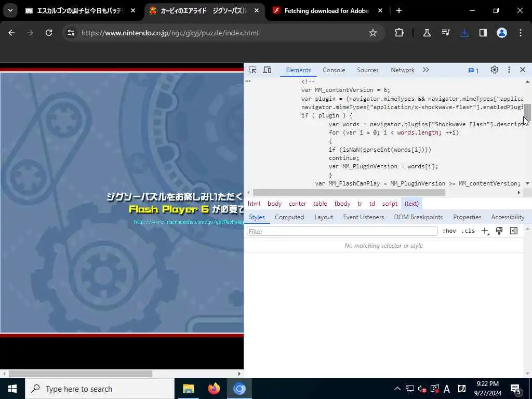This screenshot has height=399, width=532.
Task: Open the Styles pane tab
Action: pyautogui.click(x=257, y=217)
